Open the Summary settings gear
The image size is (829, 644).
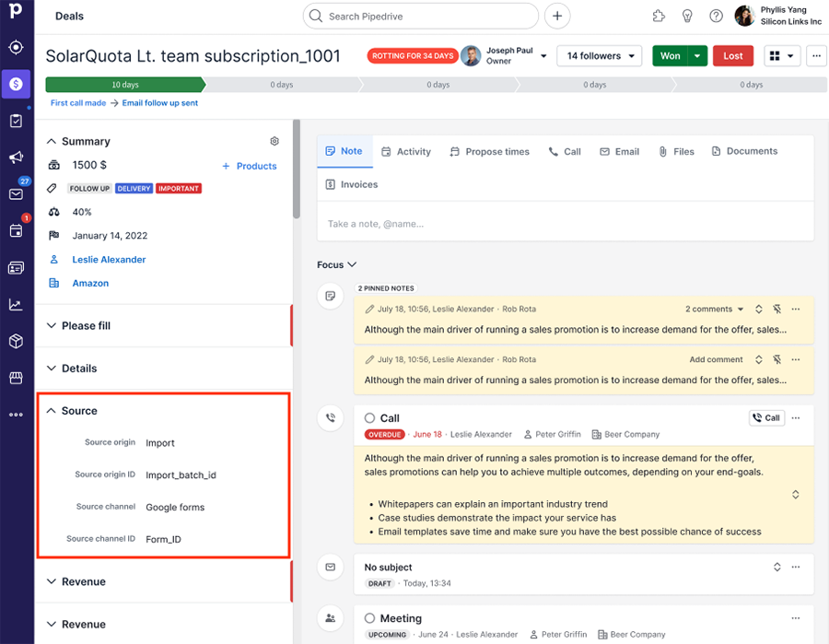point(274,141)
